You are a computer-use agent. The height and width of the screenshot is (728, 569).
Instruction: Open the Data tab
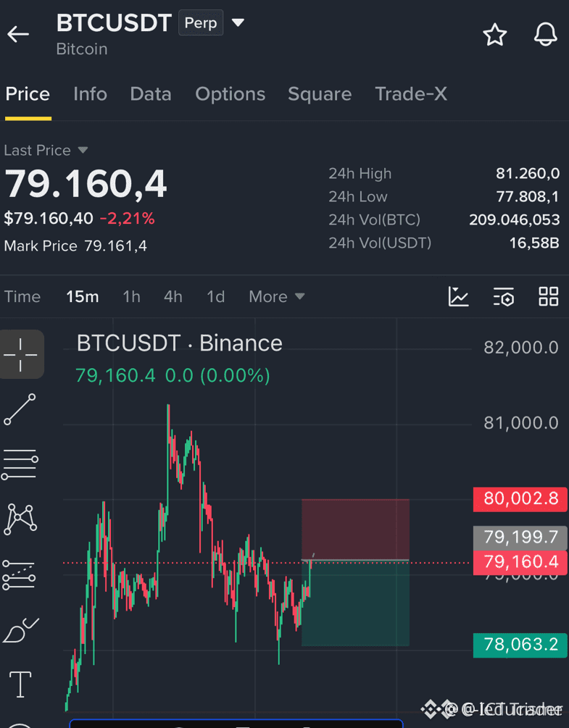click(151, 94)
